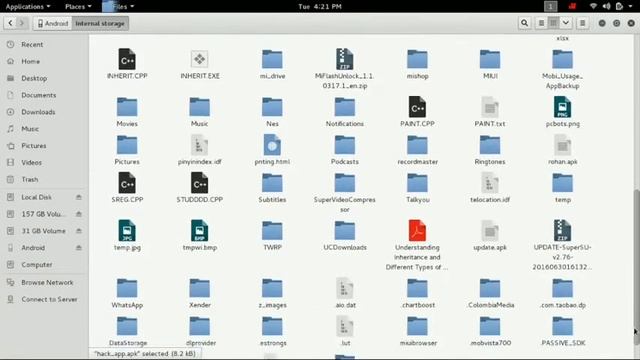Click the Internal storage path button

[100, 23]
